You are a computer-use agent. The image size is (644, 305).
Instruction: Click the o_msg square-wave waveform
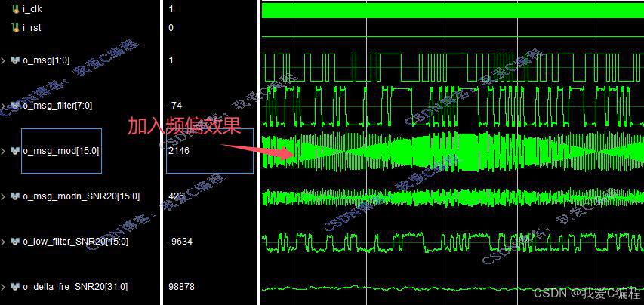(452, 67)
